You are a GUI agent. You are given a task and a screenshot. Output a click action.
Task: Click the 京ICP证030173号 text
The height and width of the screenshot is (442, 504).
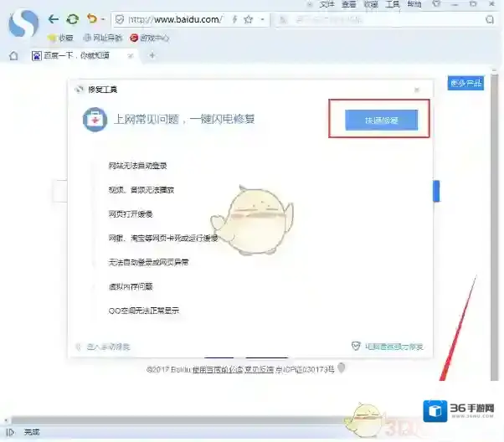(305, 370)
